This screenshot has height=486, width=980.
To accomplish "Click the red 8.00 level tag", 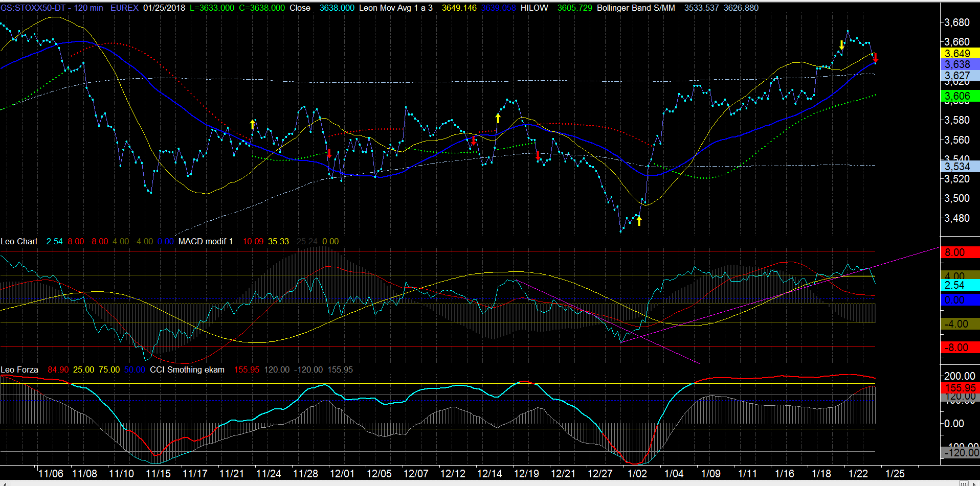I will point(960,252).
